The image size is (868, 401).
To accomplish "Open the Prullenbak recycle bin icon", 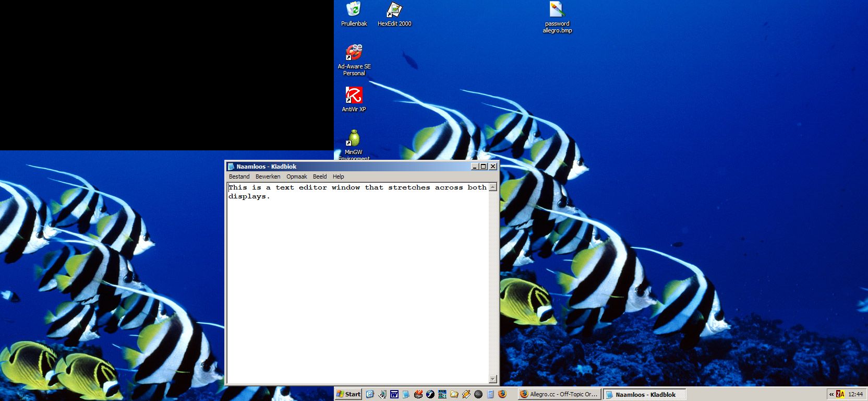I will [x=354, y=10].
